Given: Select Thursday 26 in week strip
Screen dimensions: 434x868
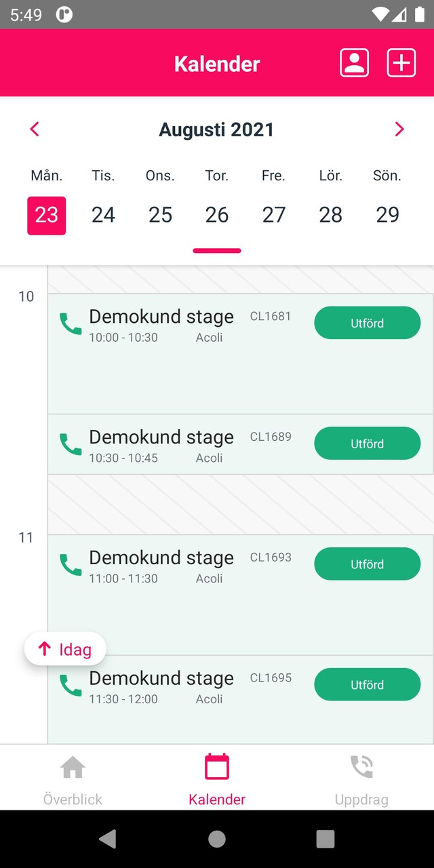Looking at the screenshot, I should tap(217, 215).
